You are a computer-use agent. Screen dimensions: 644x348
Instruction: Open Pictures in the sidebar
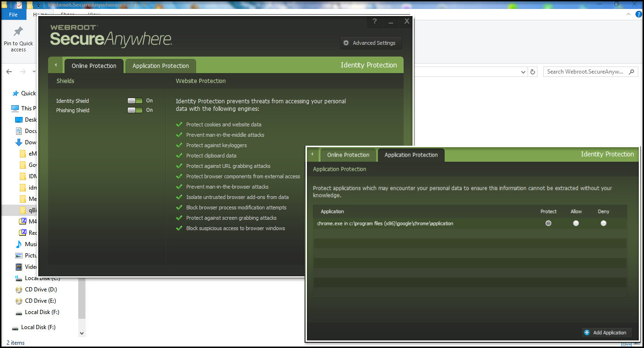pos(26,256)
